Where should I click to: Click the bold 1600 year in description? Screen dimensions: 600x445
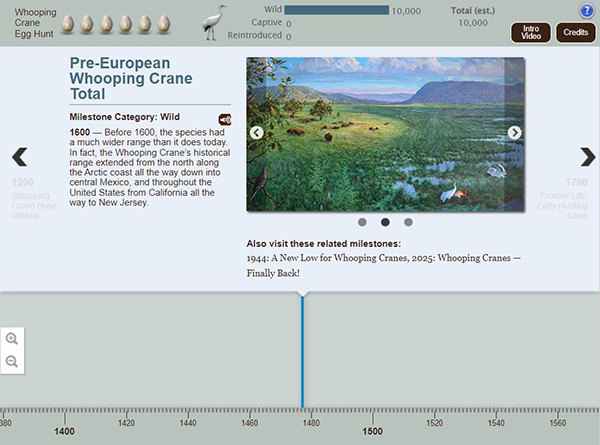(x=80, y=132)
